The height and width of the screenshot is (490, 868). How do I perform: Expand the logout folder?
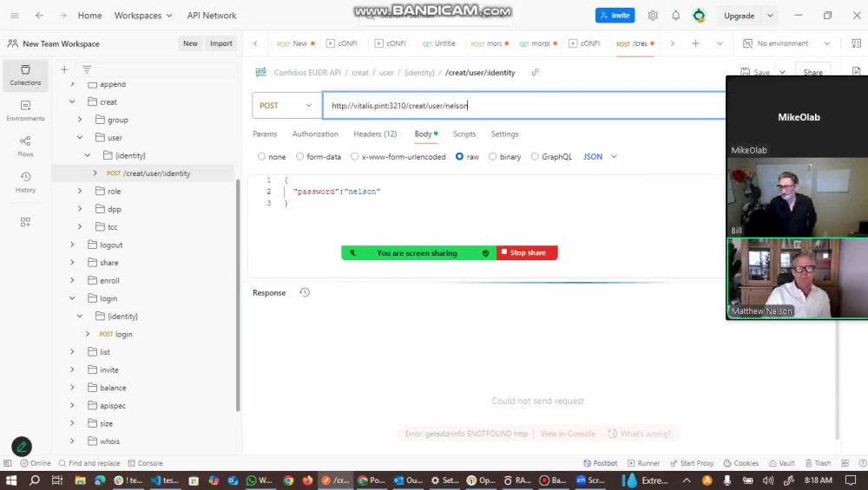[72, 245]
